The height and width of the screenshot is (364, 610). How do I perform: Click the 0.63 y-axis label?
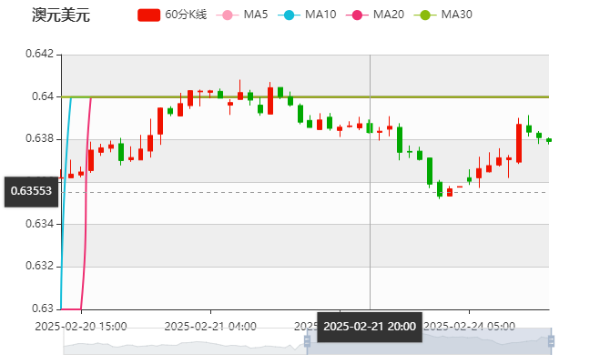[x=43, y=308]
